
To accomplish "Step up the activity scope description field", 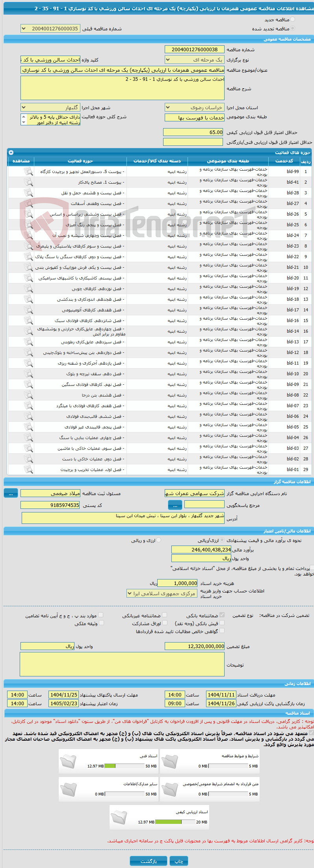I will (x=24, y=117).
